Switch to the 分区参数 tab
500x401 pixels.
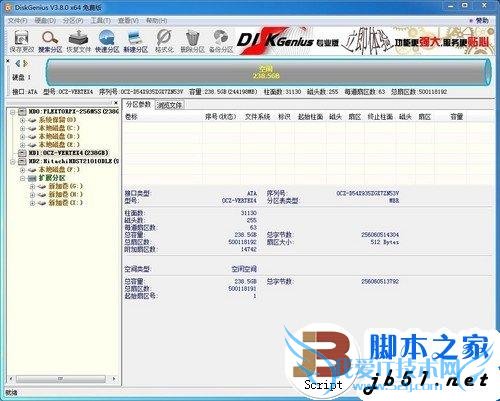[x=138, y=105]
